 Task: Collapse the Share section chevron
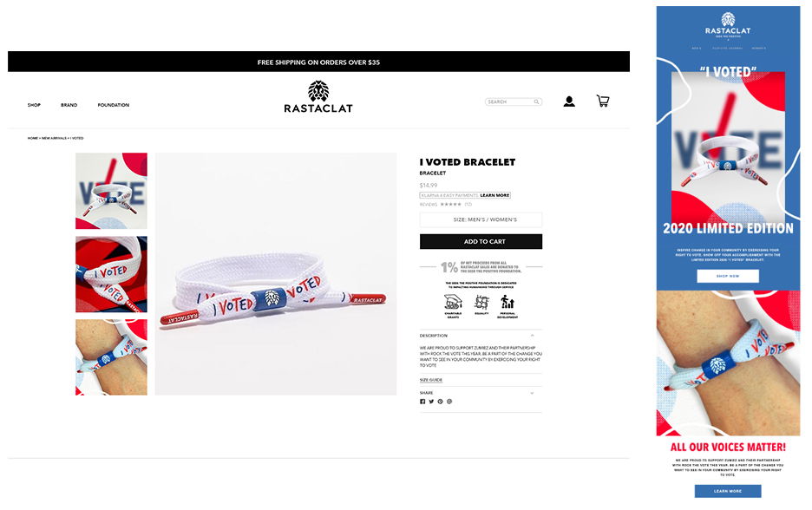coord(533,393)
